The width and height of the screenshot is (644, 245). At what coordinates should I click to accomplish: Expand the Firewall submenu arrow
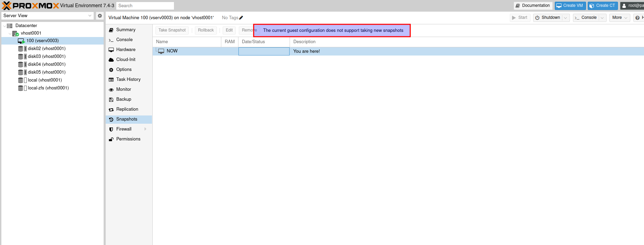point(145,129)
